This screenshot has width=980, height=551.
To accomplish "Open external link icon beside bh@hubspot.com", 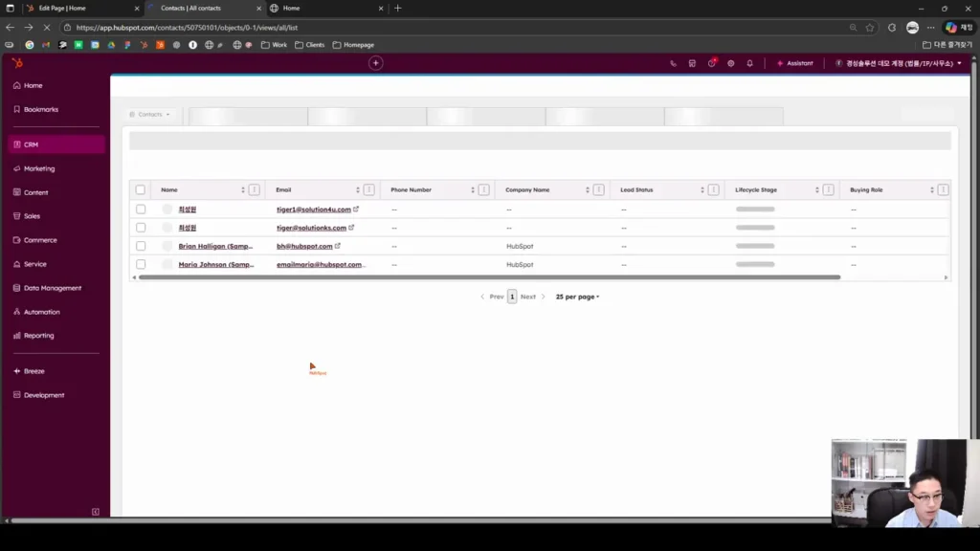I will click(x=338, y=246).
